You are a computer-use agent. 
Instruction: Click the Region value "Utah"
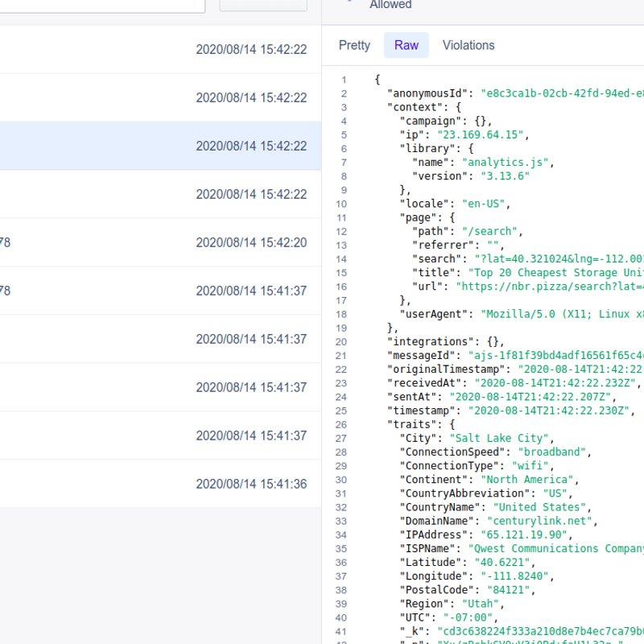480,604
